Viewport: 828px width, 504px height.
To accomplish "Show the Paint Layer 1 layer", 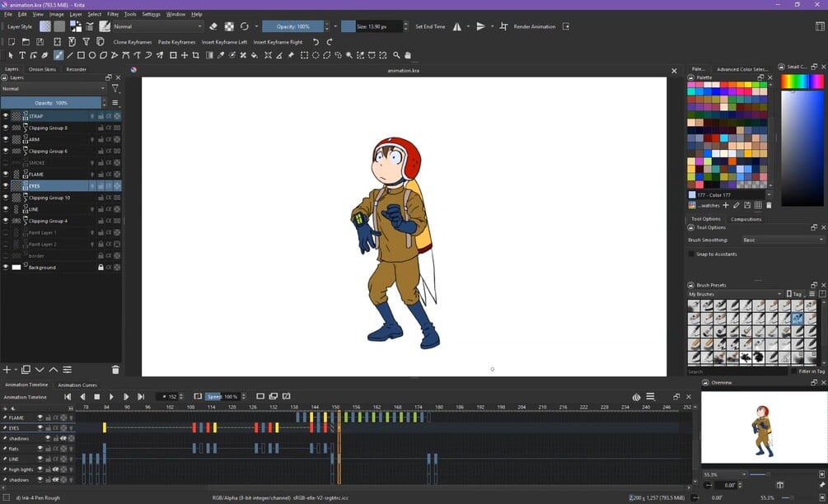I will click(x=6, y=232).
